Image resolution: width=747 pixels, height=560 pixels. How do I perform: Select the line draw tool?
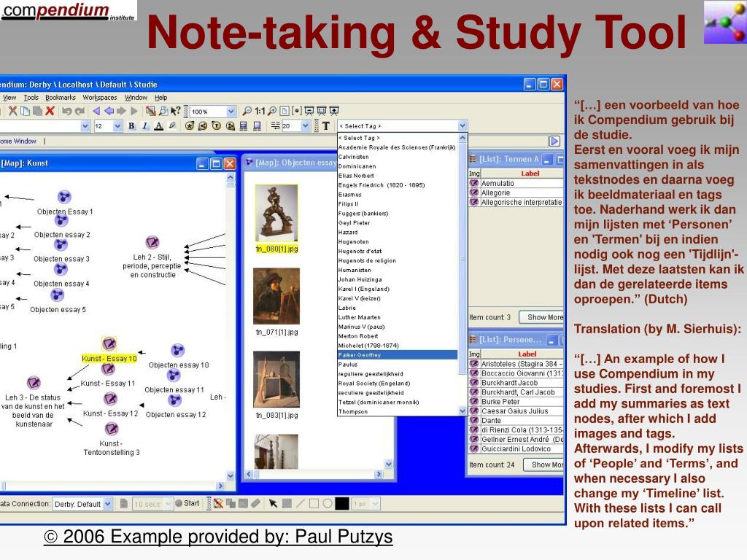coord(301,503)
